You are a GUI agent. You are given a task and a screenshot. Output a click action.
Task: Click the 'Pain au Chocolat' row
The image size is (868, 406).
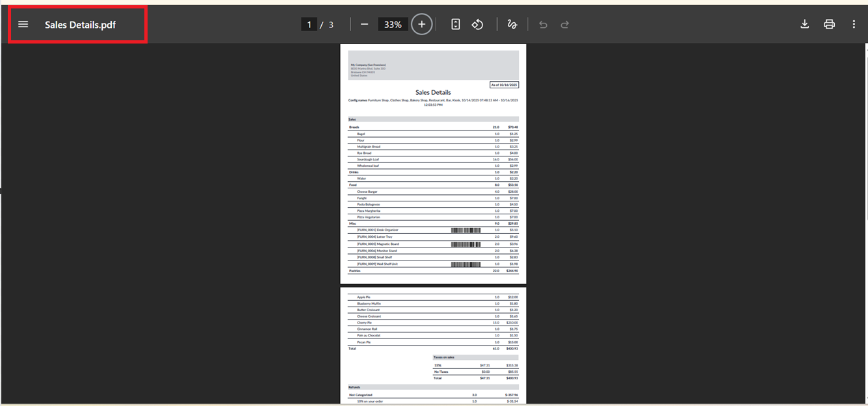coord(433,336)
